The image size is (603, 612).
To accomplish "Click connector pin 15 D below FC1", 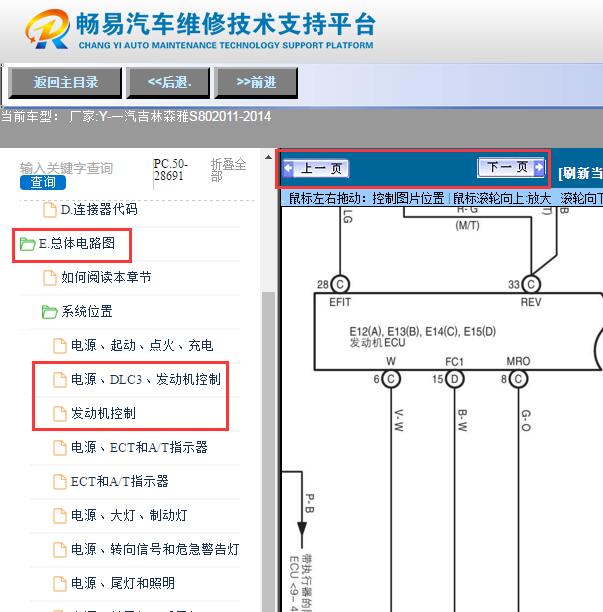I will pyautogui.click(x=454, y=379).
